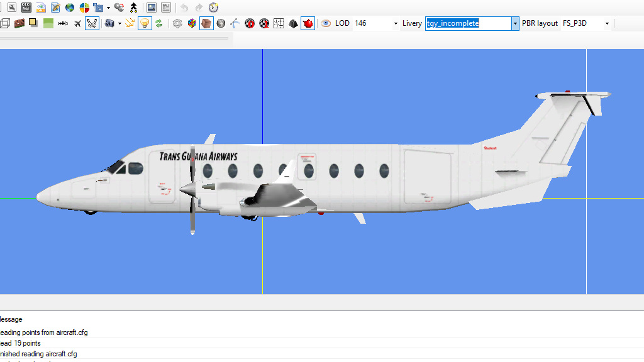The image size is (644, 362).
Task: Click the checkered ball labeled 0
Action: point(250,23)
